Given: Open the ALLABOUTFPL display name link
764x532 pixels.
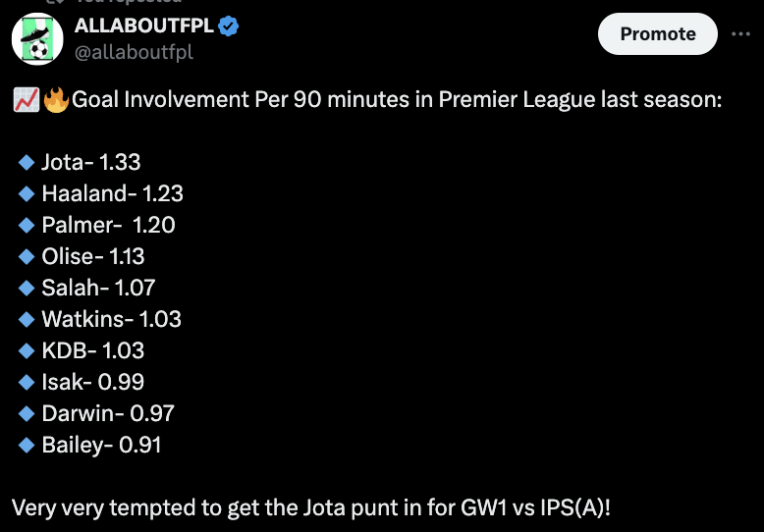Looking at the screenshot, I should coord(143,27).
